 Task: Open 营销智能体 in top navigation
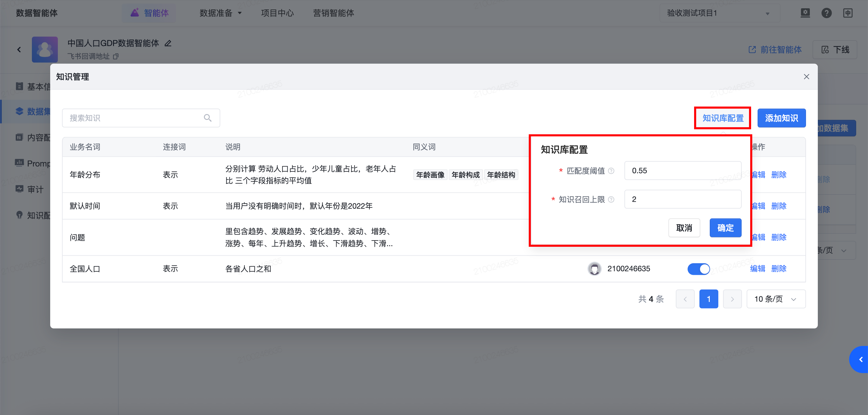tap(334, 13)
